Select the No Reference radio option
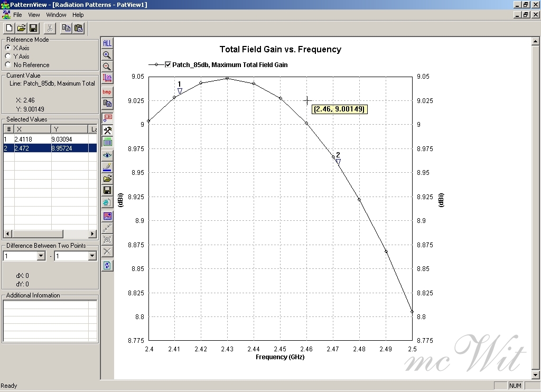The width and height of the screenshot is (541, 392). [8, 65]
